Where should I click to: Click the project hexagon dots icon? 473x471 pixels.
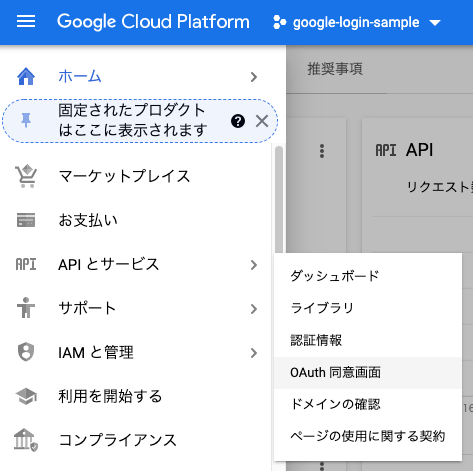point(280,22)
